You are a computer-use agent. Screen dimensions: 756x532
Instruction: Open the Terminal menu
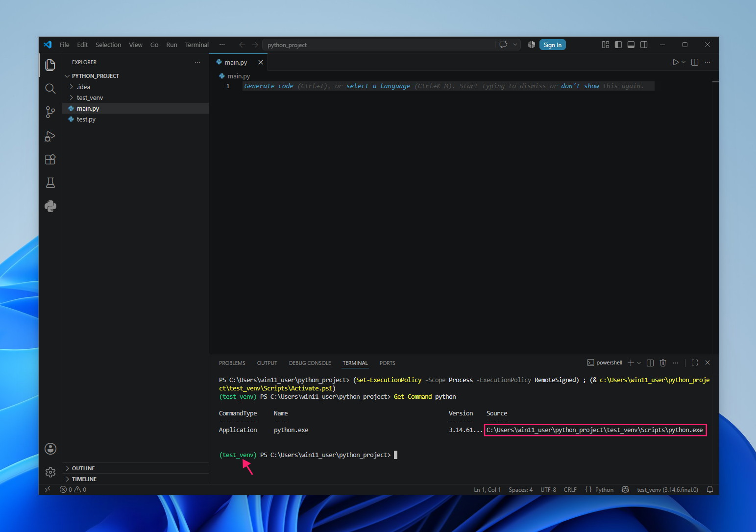(197, 45)
